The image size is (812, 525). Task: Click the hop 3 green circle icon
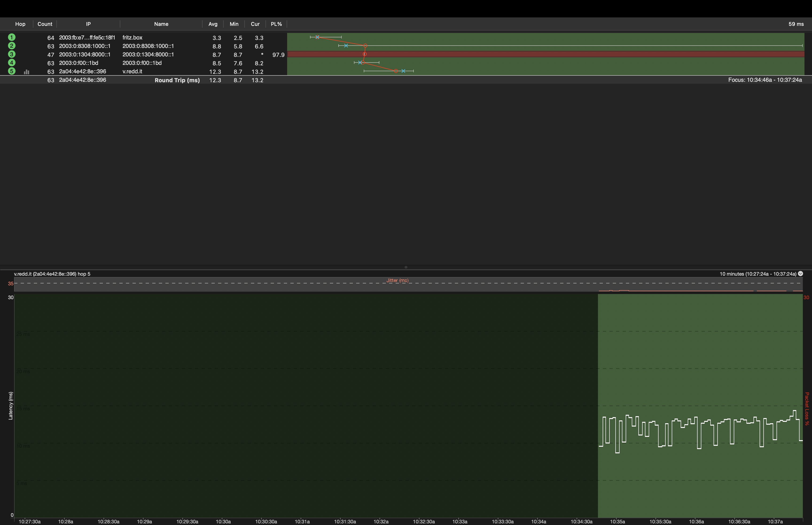(x=12, y=54)
